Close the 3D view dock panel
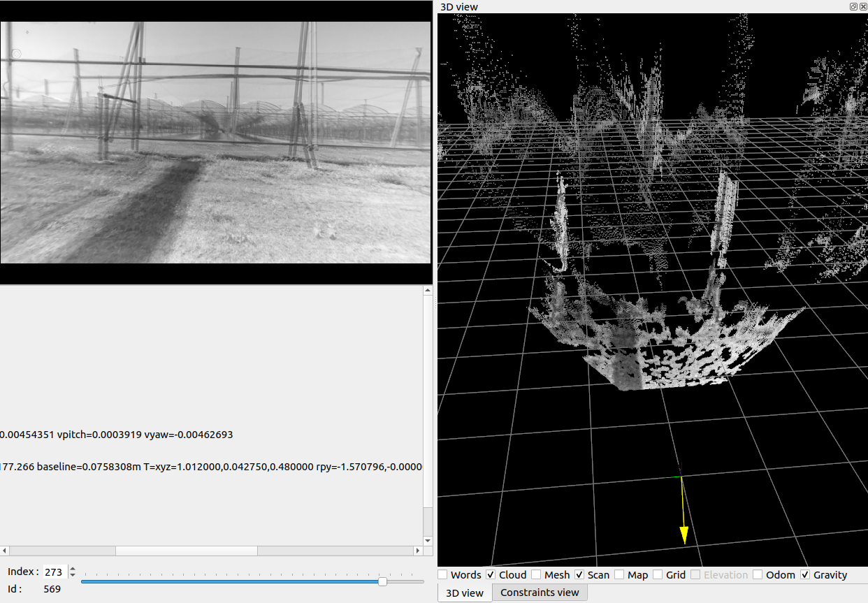 pyautogui.click(x=863, y=6)
